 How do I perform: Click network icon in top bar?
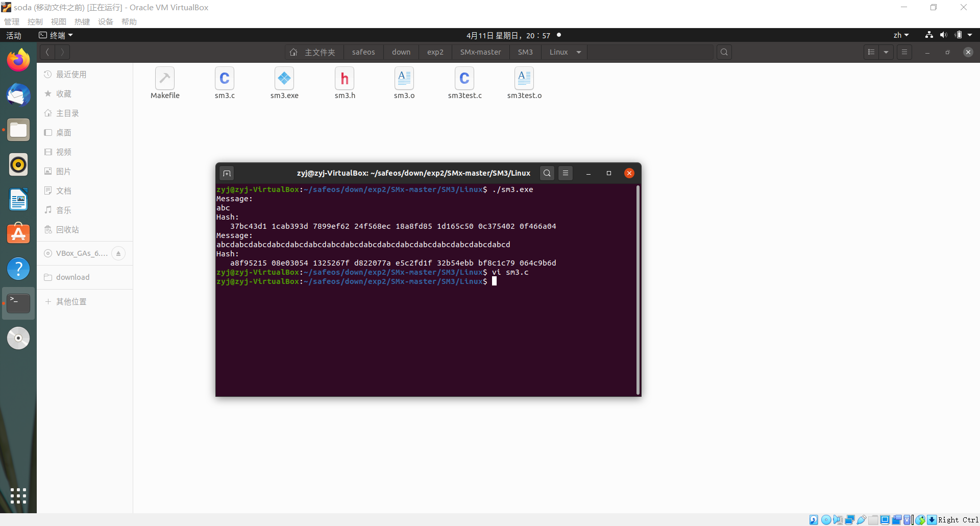click(929, 35)
